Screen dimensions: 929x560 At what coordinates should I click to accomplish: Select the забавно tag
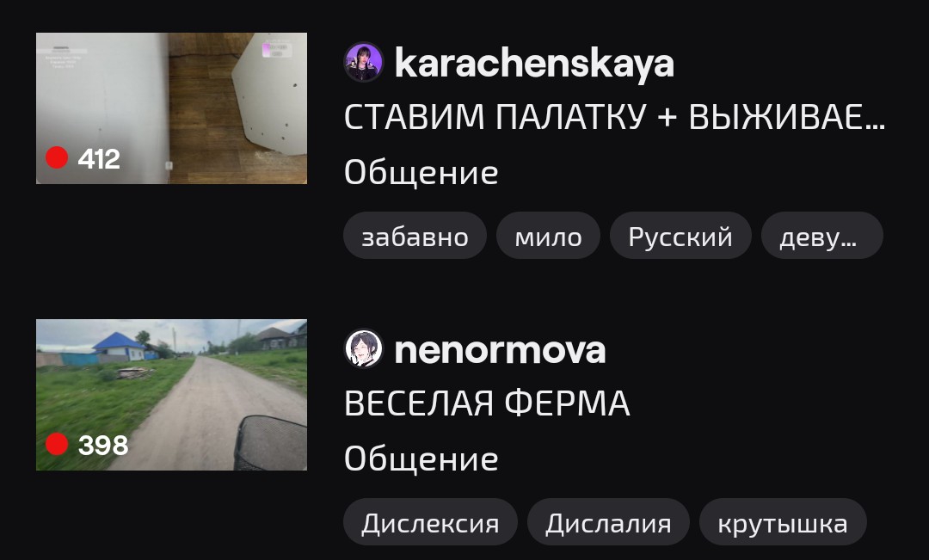coord(415,235)
